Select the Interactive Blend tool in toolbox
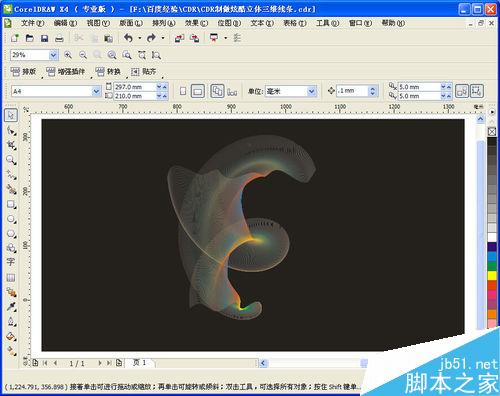The image size is (500, 396). pos(11,292)
